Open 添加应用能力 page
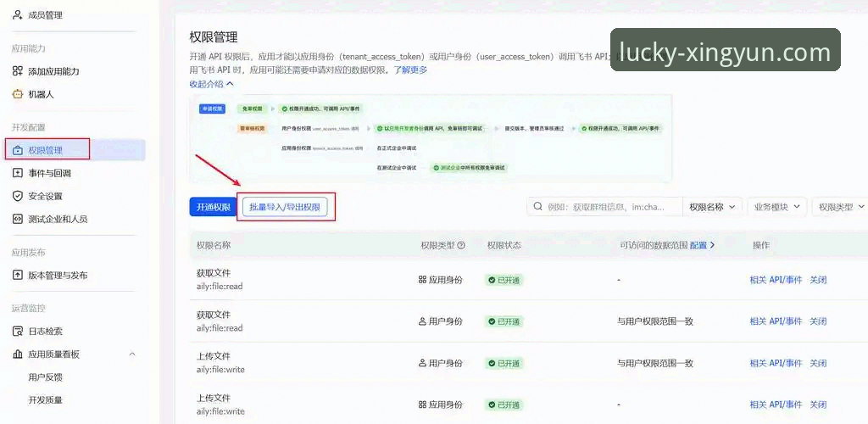 53,71
